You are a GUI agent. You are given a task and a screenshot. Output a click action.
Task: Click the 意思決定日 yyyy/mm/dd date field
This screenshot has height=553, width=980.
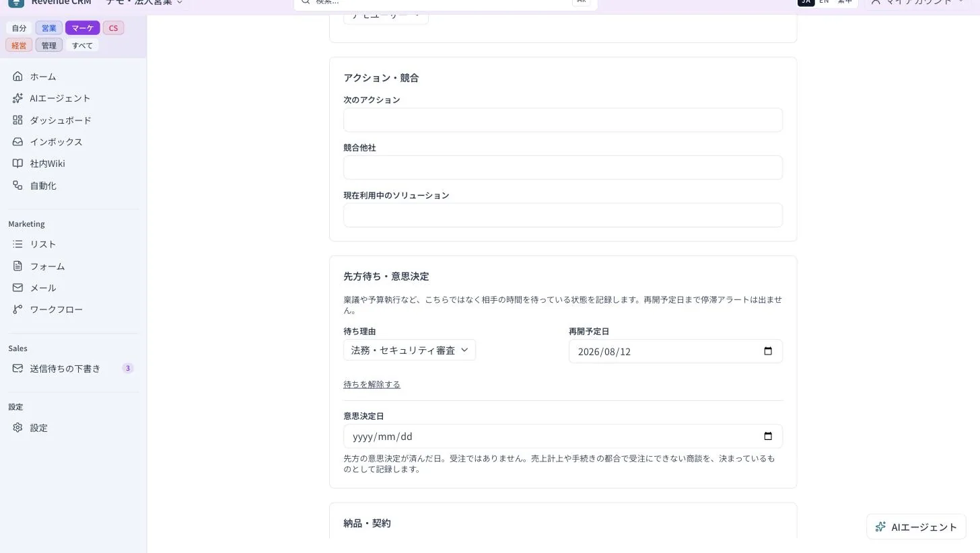[x=563, y=436]
